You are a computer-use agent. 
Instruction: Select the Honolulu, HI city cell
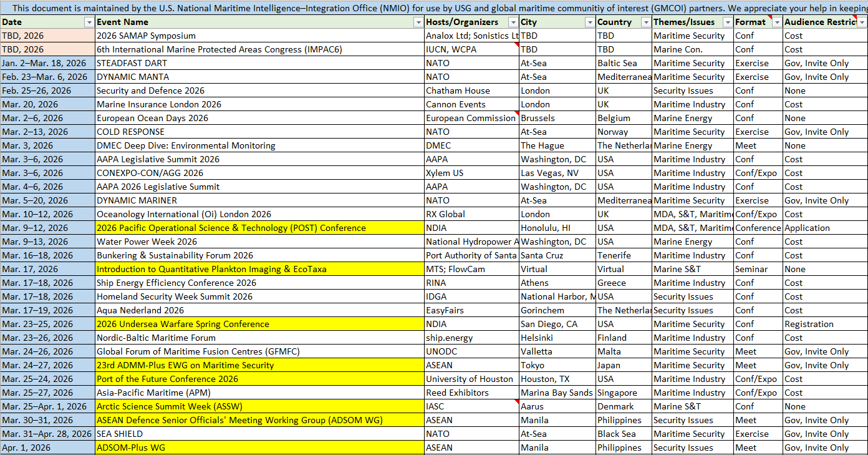coord(557,228)
